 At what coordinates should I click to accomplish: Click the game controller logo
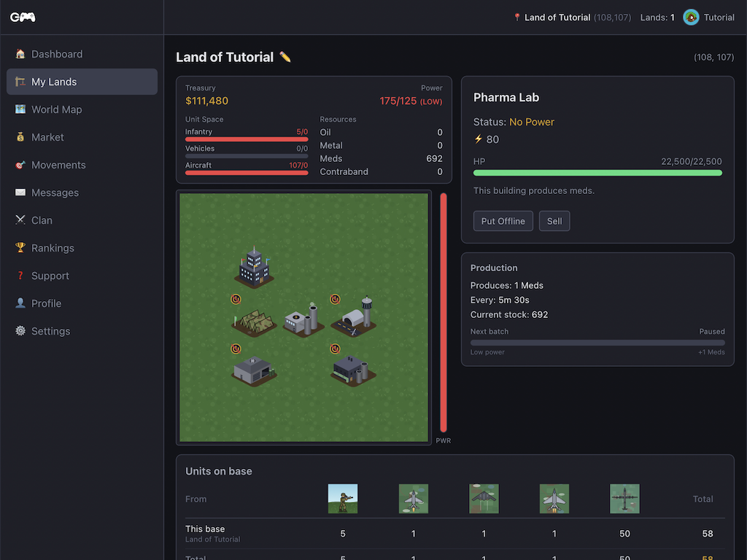tap(23, 17)
